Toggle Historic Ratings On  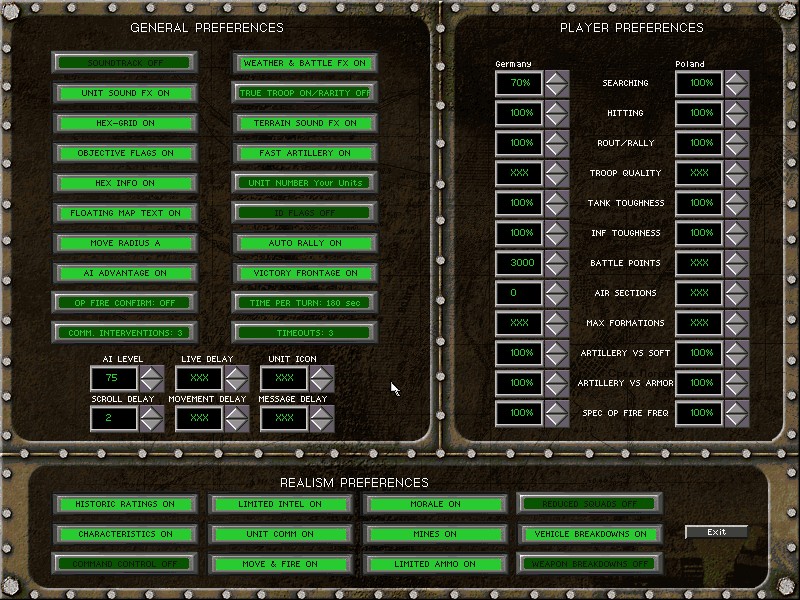click(124, 504)
